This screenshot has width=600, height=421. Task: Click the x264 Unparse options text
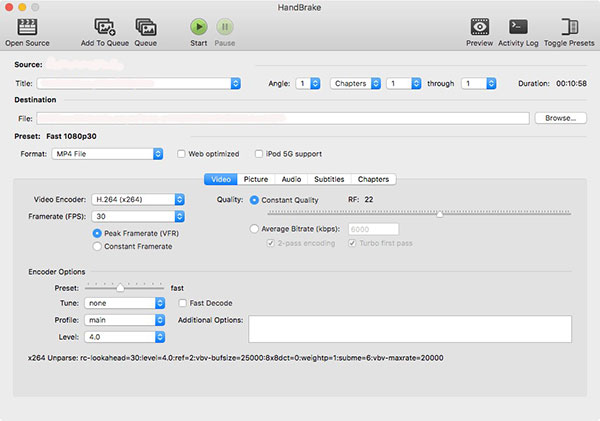[x=236, y=358]
